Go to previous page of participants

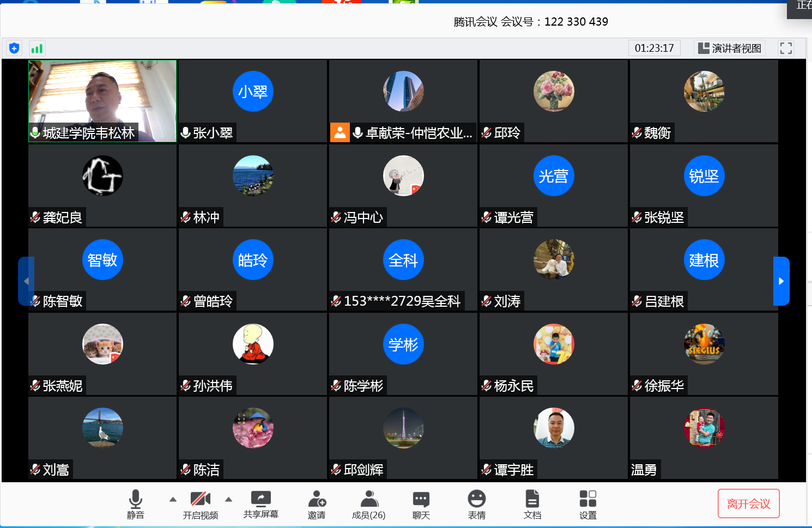pos(26,281)
